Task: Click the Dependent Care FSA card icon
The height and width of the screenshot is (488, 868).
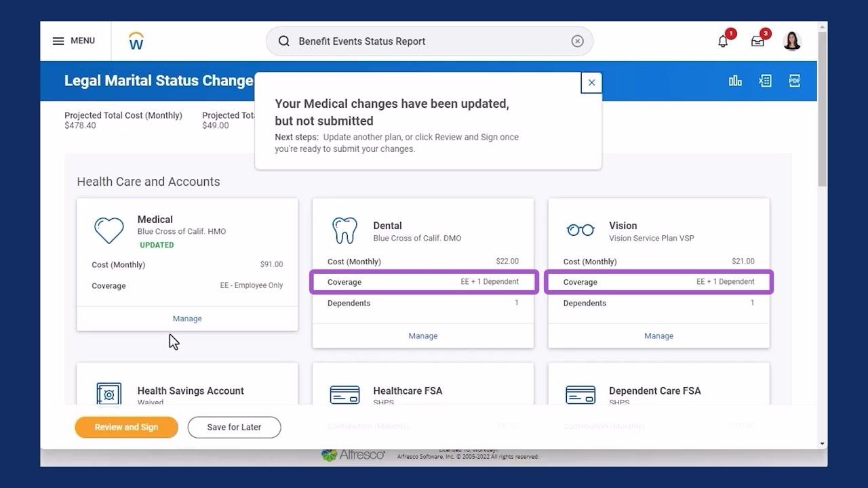Action: [580, 394]
